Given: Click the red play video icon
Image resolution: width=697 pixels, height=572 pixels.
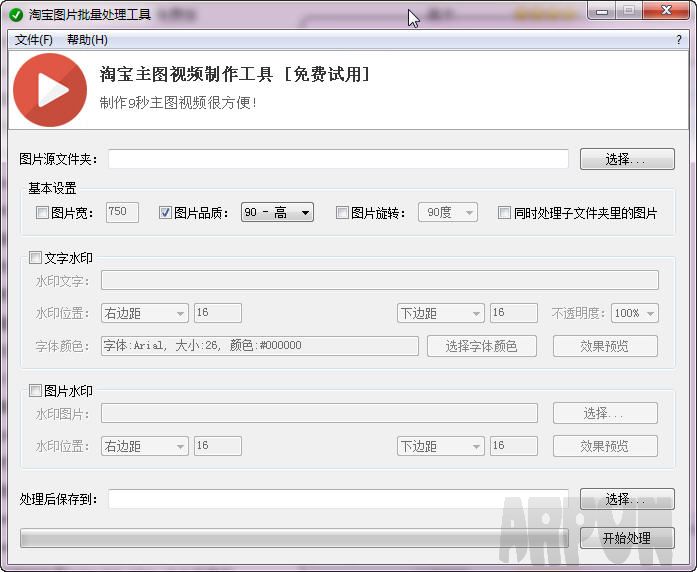Looking at the screenshot, I should [50, 90].
